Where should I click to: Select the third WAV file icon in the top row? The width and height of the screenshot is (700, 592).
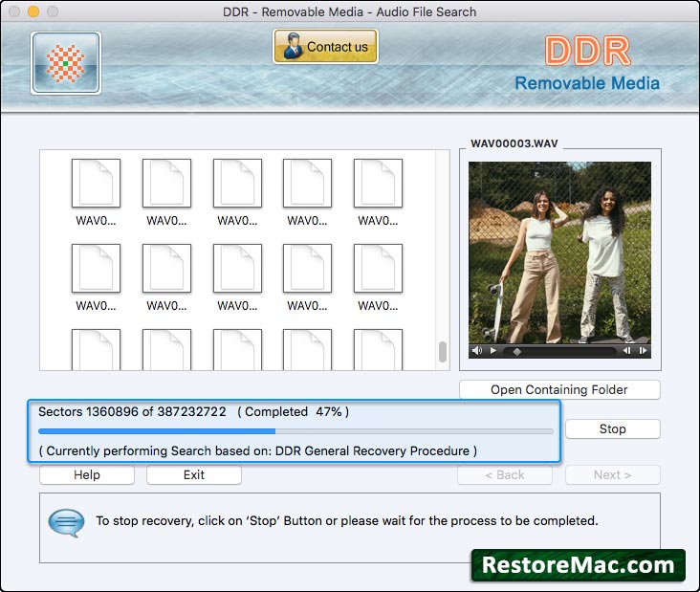237,183
